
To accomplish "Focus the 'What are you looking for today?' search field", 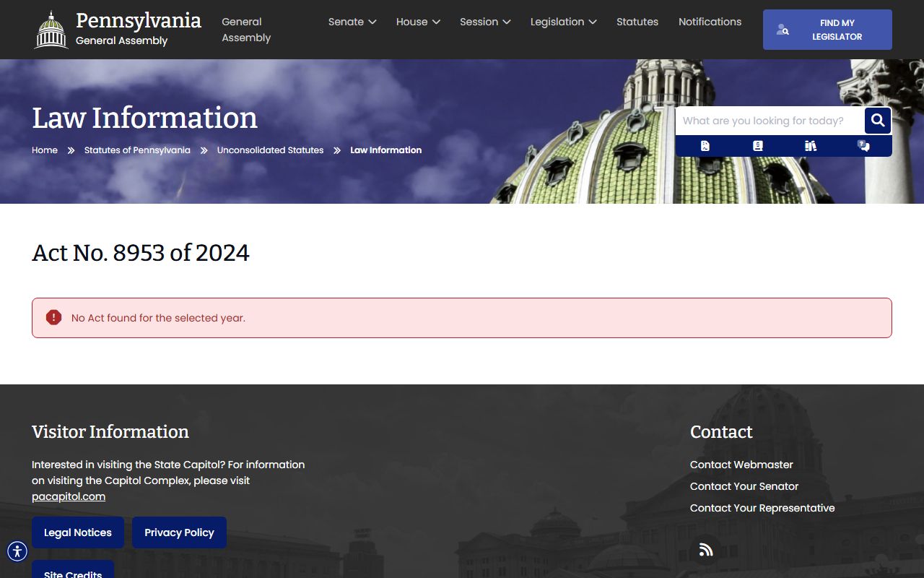I will 770,121.
